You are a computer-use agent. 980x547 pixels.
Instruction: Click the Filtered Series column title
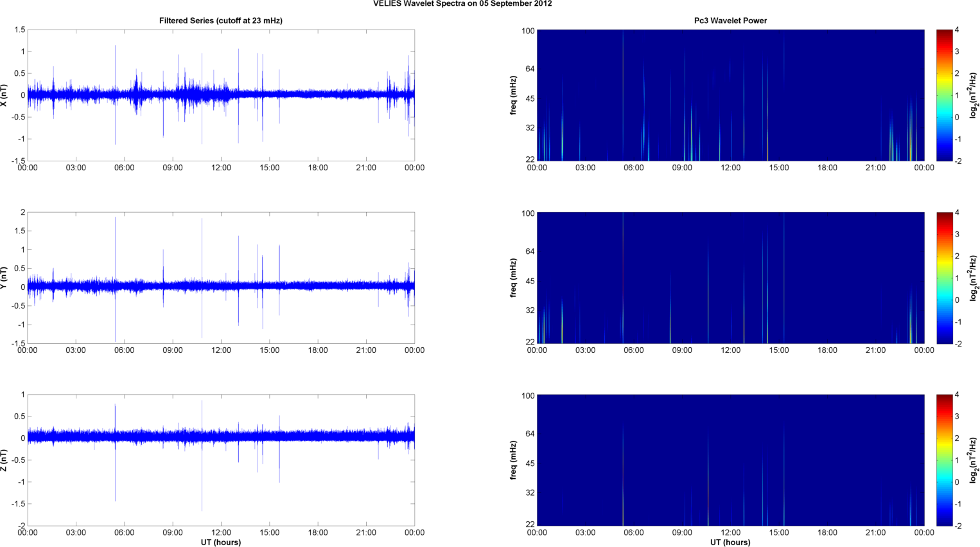[x=220, y=21]
